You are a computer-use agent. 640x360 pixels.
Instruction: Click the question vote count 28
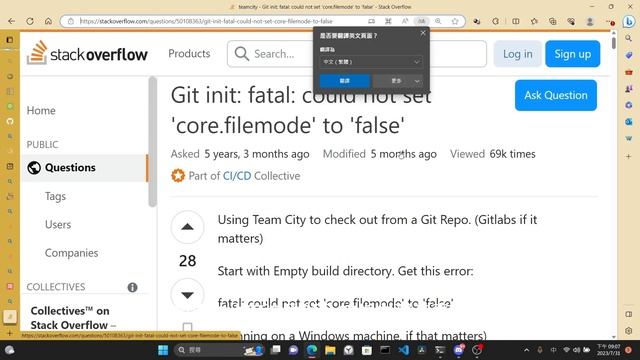coord(187,261)
